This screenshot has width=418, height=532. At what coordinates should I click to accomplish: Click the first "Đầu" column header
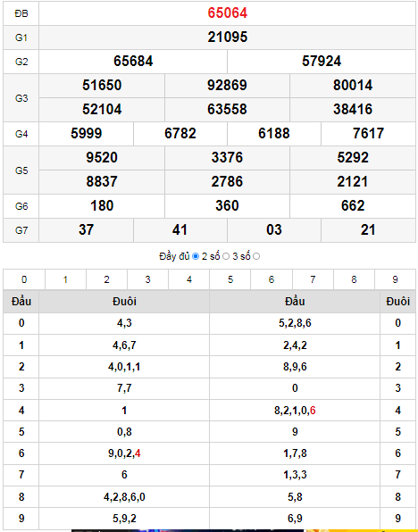click(x=21, y=302)
